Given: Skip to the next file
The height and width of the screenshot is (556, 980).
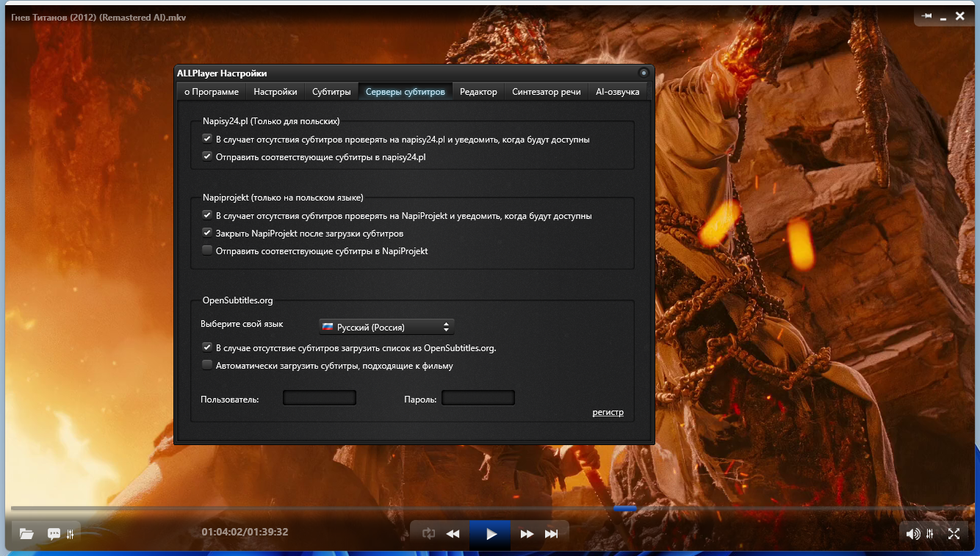Looking at the screenshot, I should 551,534.
